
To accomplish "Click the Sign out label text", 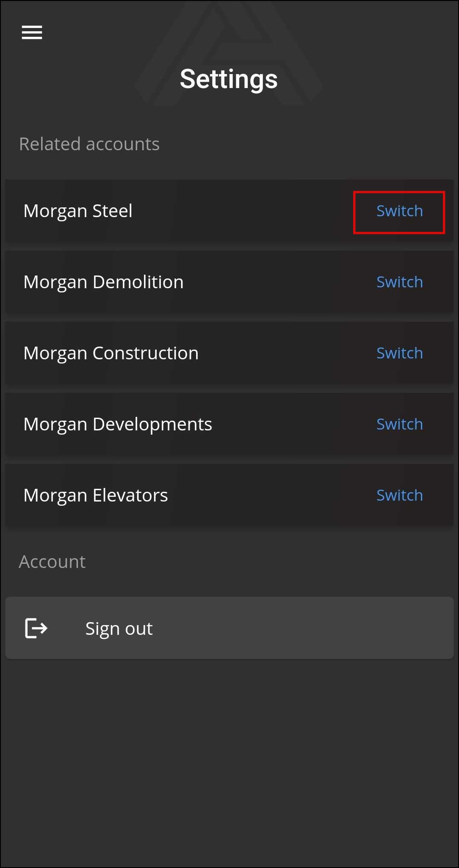I will point(119,628).
